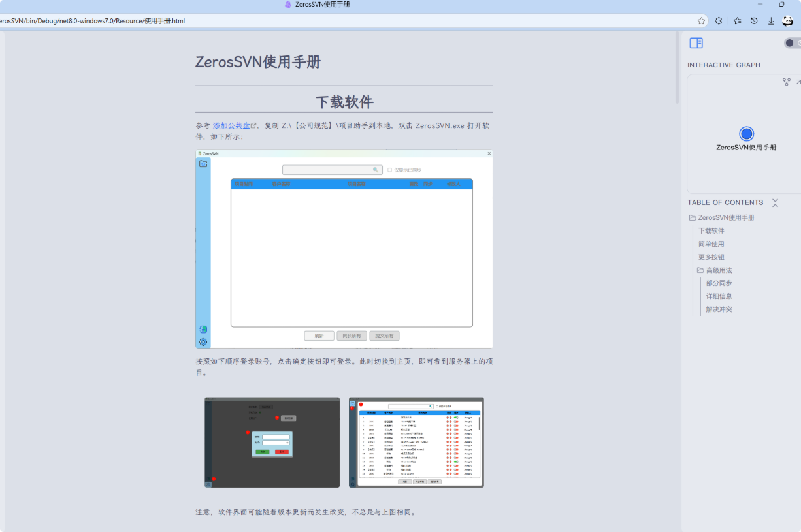Click the dark login dialog screenshot thumbnail
Screen dimensions: 801x532
coord(272,442)
